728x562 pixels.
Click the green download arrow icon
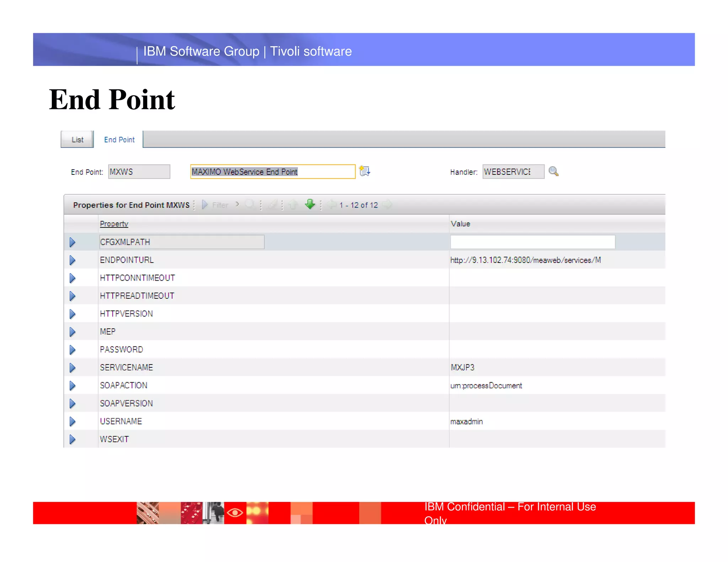tap(310, 204)
